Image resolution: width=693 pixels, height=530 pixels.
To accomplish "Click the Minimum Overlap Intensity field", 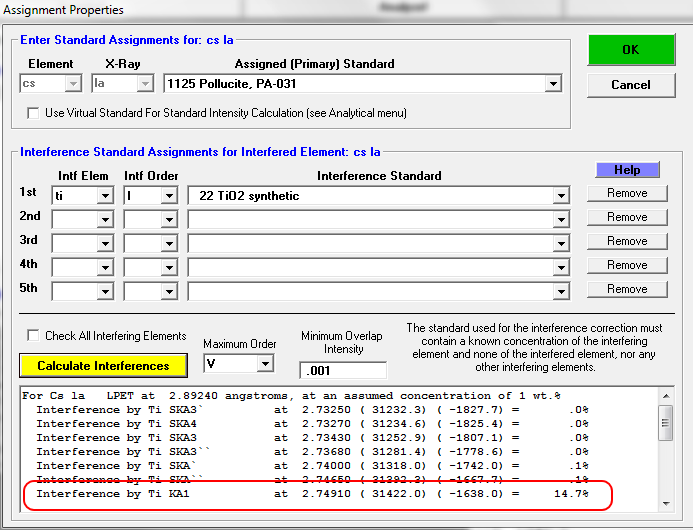I will [x=342, y=371].
